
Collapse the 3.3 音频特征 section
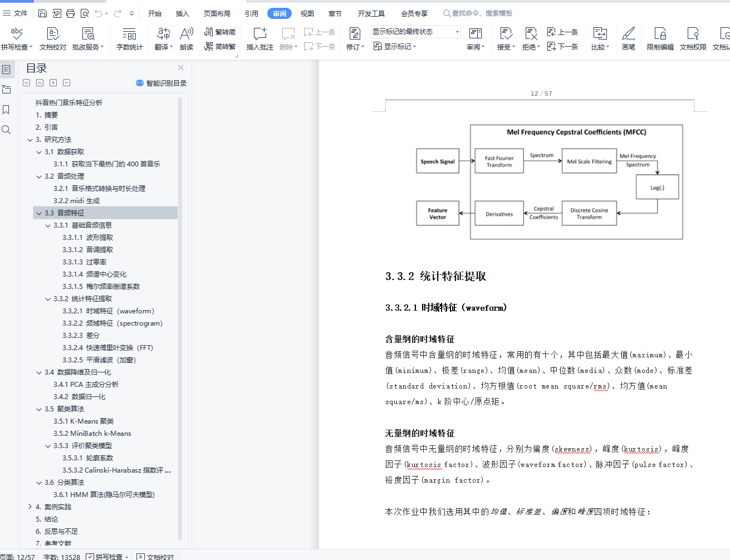(39, 213)
